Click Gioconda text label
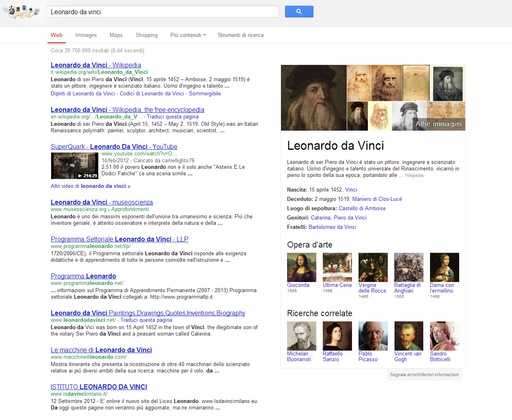 298,285
